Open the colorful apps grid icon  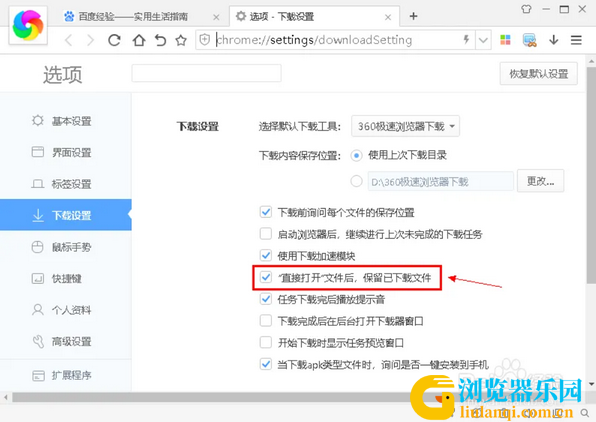coord(505,40)
